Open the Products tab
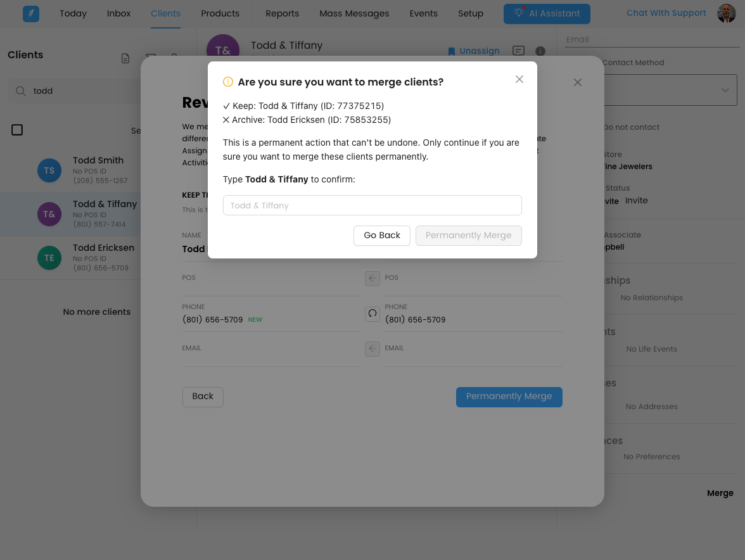Viewport: 745px width, 560px height. click(220, 14)
